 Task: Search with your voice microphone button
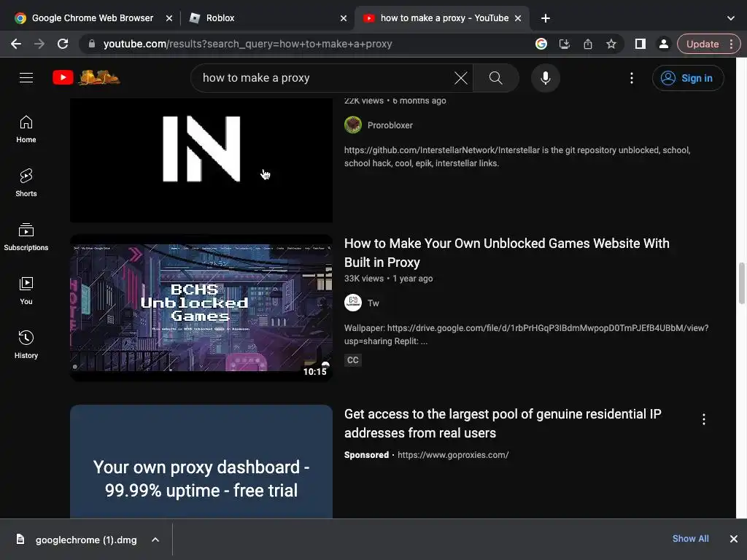click(x=545, y=77)
